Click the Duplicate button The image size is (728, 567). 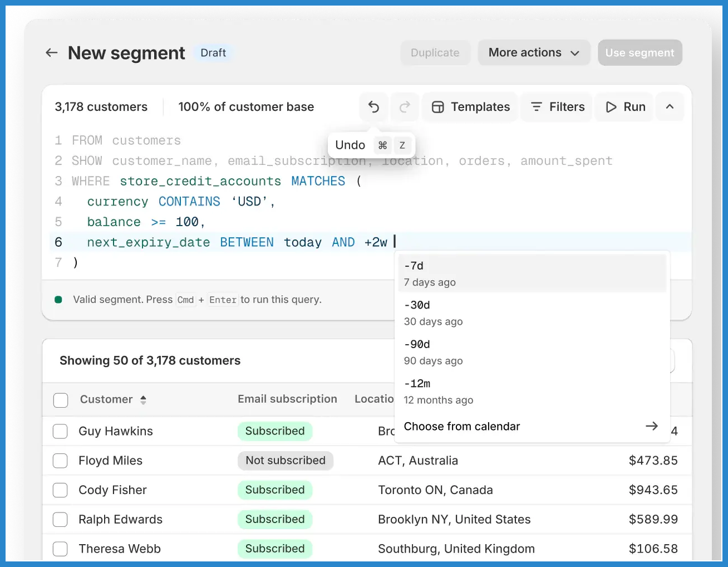click(435, 52)
